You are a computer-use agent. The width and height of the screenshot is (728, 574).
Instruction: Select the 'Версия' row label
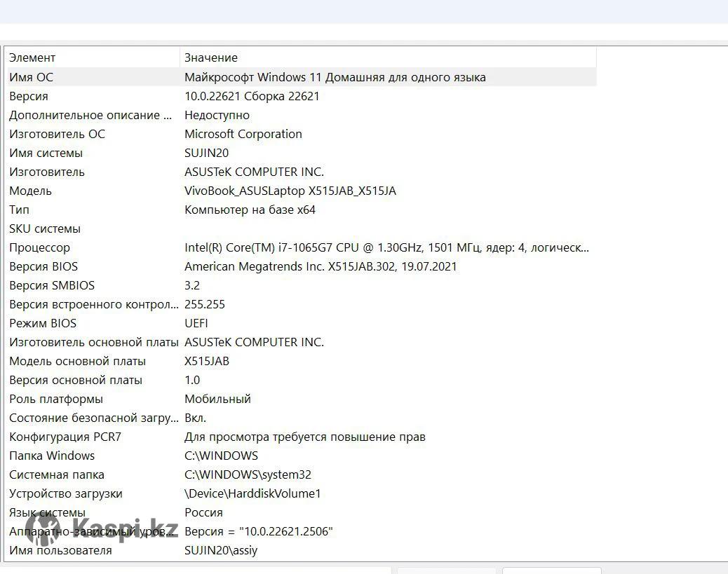coord(29,96)
